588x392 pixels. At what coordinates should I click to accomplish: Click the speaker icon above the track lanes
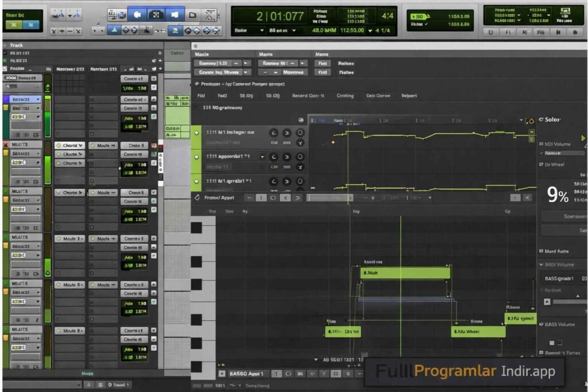[x=301, y=119]
